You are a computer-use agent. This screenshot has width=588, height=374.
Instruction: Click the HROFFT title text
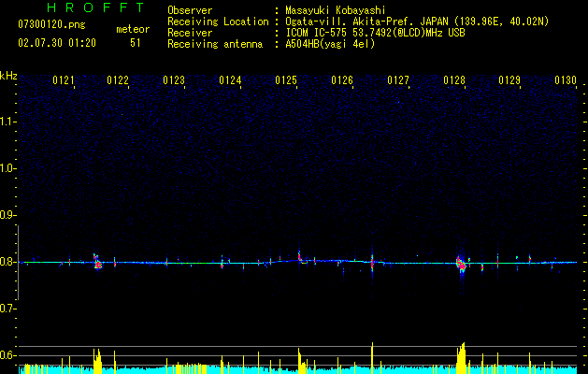point(95,7)
